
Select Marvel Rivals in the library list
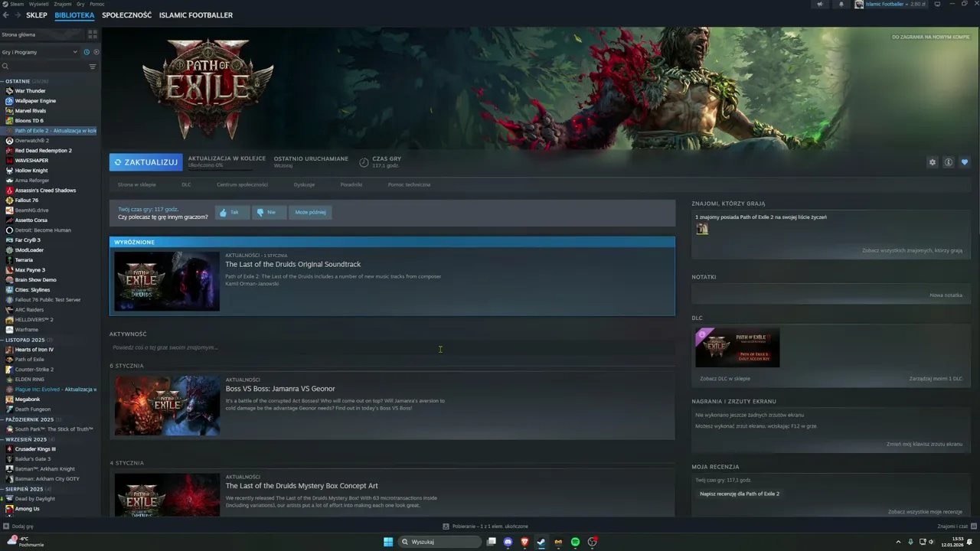(31, 111)
